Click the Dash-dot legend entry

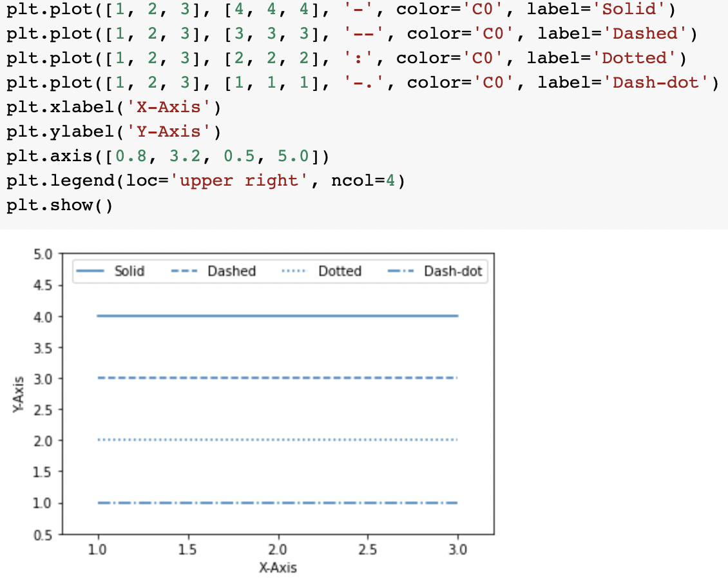pos(435,271)
